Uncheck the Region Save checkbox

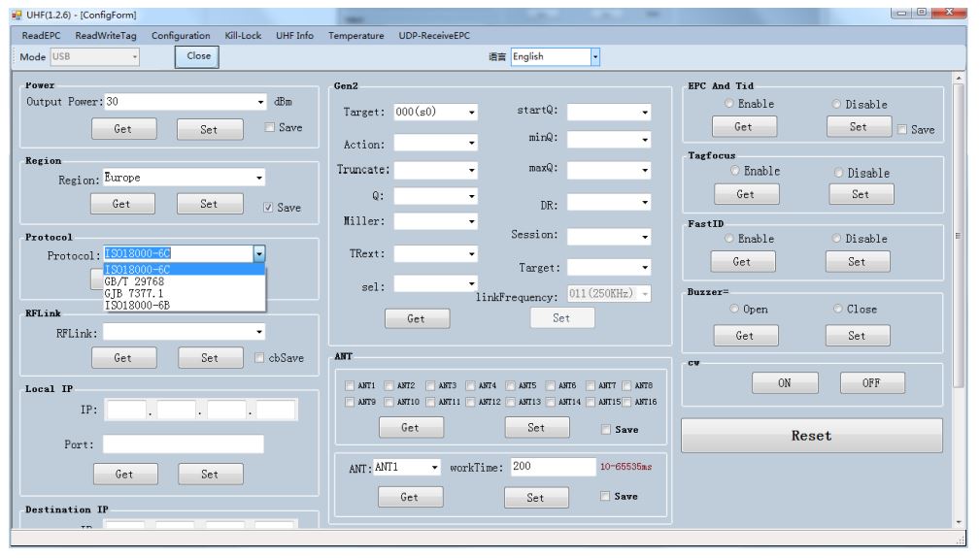click(x=268, y=207)
